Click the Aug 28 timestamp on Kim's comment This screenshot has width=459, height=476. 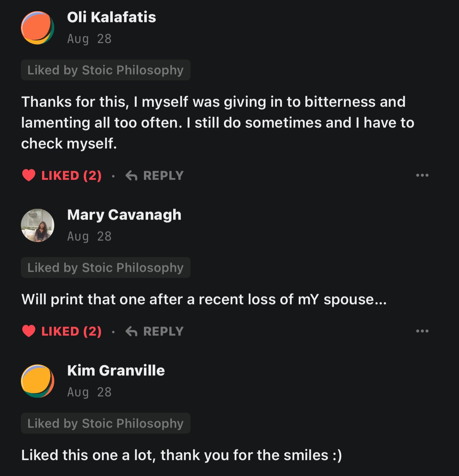coord(89,392)
